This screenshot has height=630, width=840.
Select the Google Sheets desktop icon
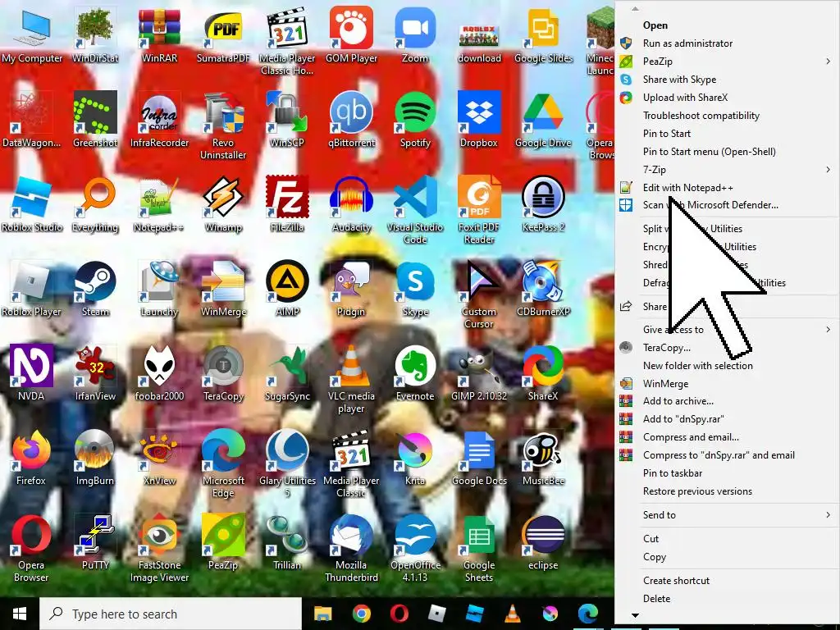[x=479, y=549]
